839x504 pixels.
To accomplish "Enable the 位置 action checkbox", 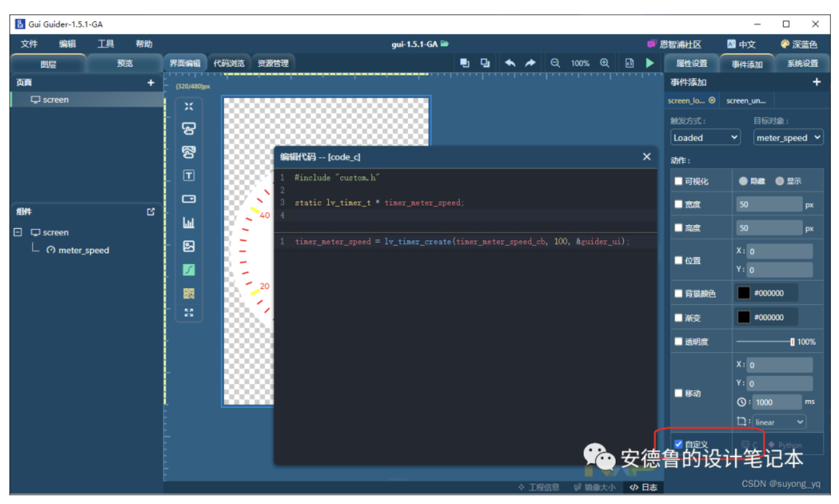I will click(x=678, y=261).
